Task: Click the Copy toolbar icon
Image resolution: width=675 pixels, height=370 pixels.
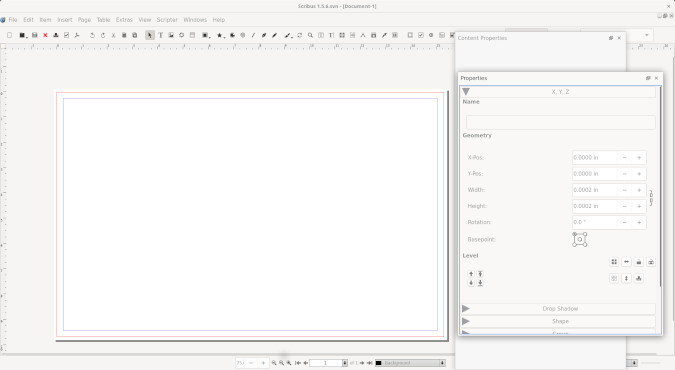Action: pyautogui.click(x=124, y=35)
